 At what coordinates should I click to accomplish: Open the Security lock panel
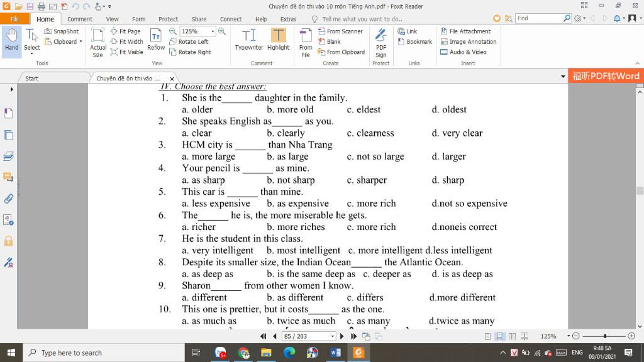pos(9,241)
